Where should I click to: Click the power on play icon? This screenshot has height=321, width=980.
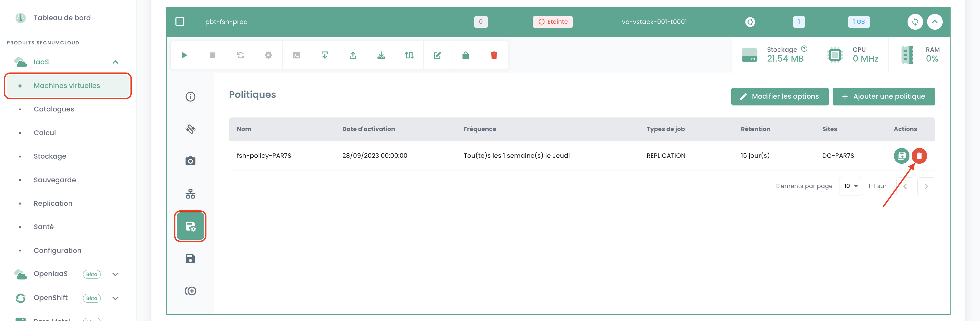(x=184, y=55)
